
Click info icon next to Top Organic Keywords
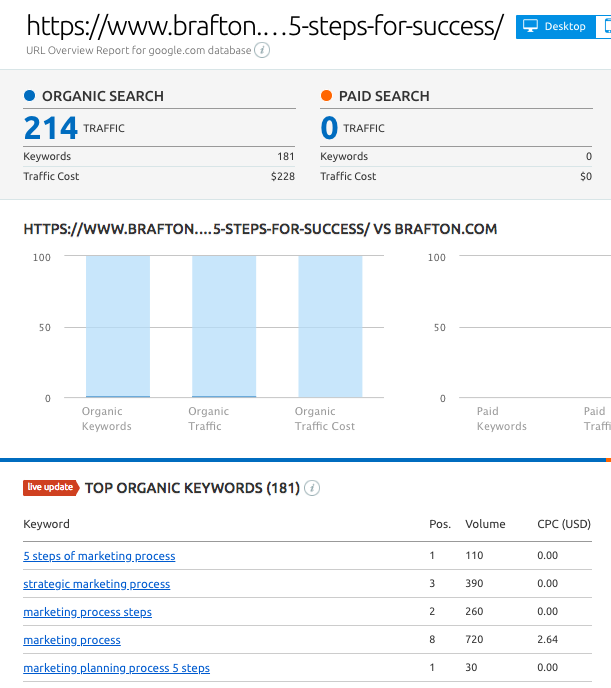click(x=312, y=488)
